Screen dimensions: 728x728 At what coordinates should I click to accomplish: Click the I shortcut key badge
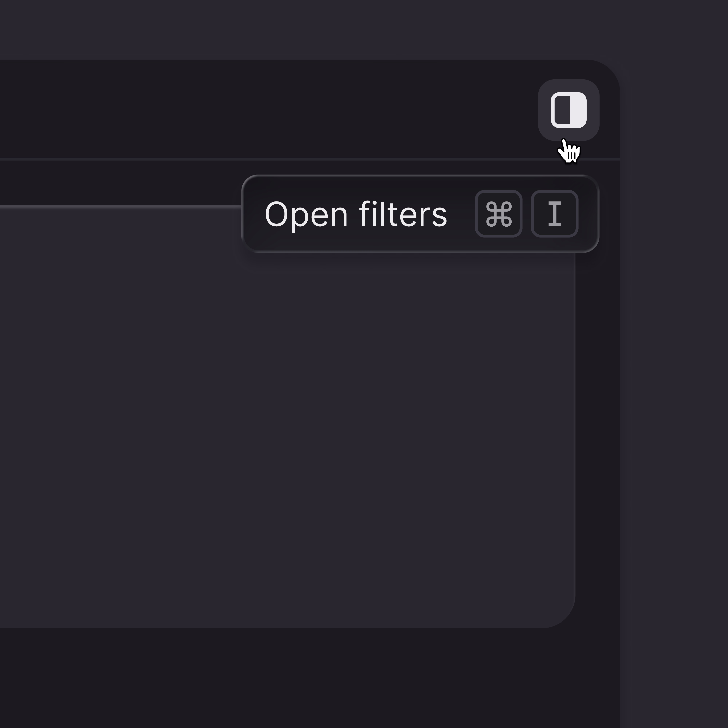pyautogui.click(x=554, y=214)
